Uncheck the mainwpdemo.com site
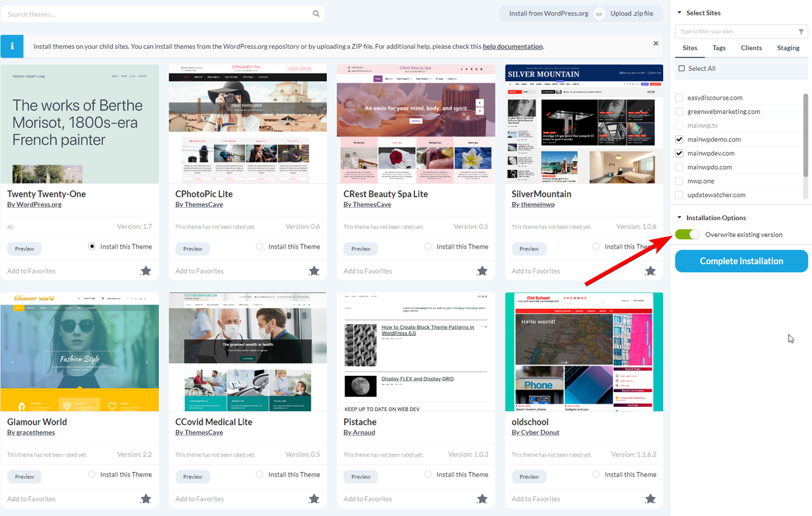Screen dimensions: 812x516 tap(679, 139)
